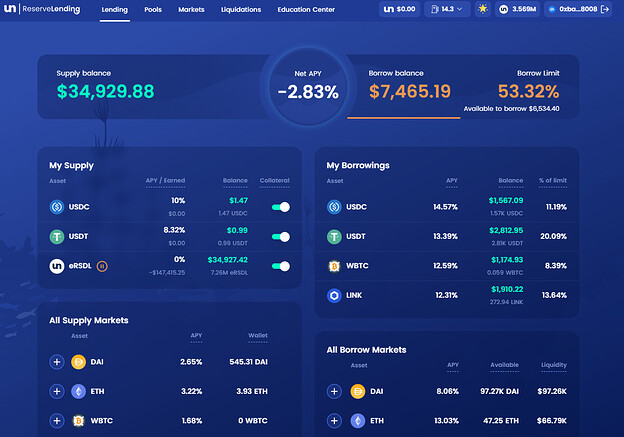Click the $7,465.19 borrow balance value
The image size is (624, 437).
(410, 91)
